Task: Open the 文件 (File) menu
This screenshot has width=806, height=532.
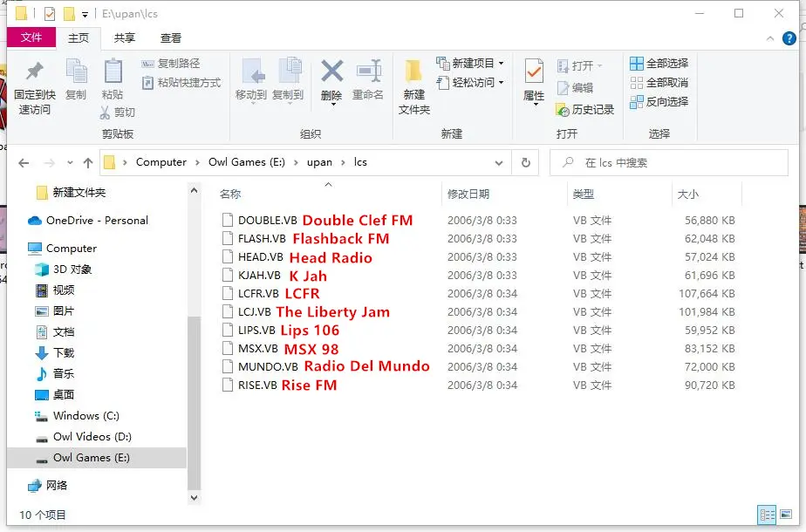Action: [x=31, y=38]
